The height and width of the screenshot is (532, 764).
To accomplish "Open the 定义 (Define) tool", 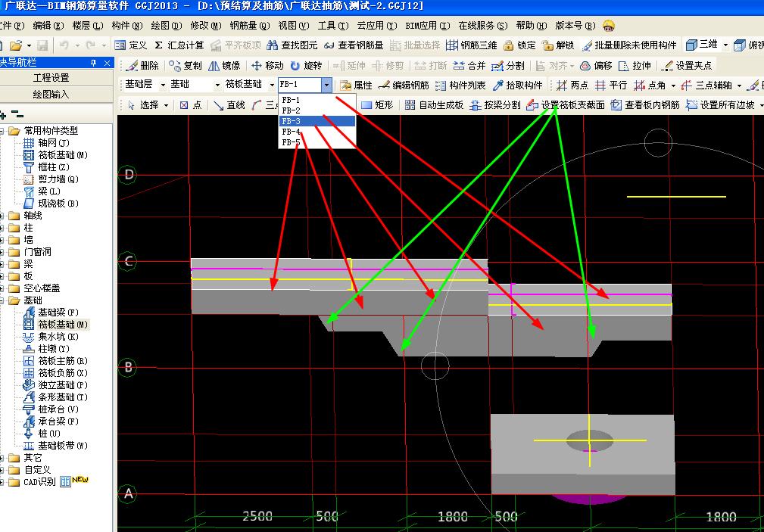I will (130, 45).
